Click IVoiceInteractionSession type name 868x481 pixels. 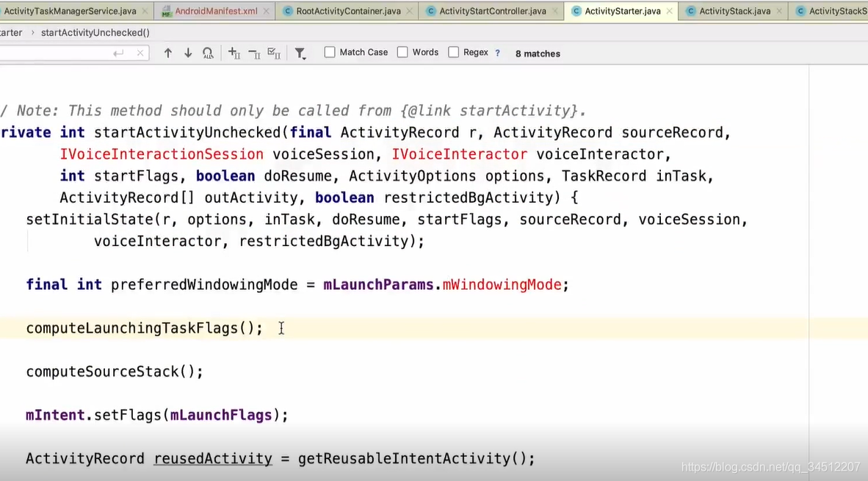tap(162, 154)
